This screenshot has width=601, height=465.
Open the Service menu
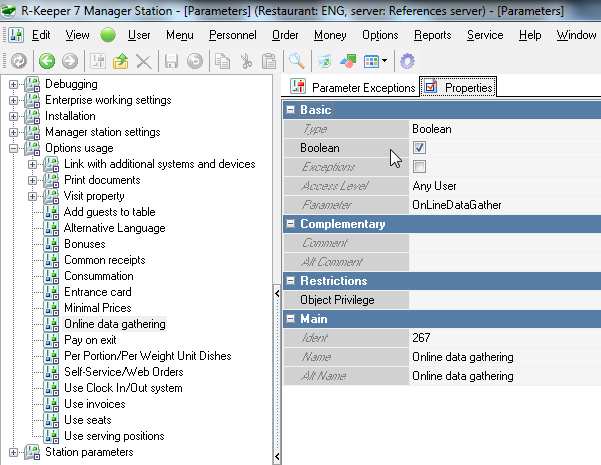coord(485,35)
